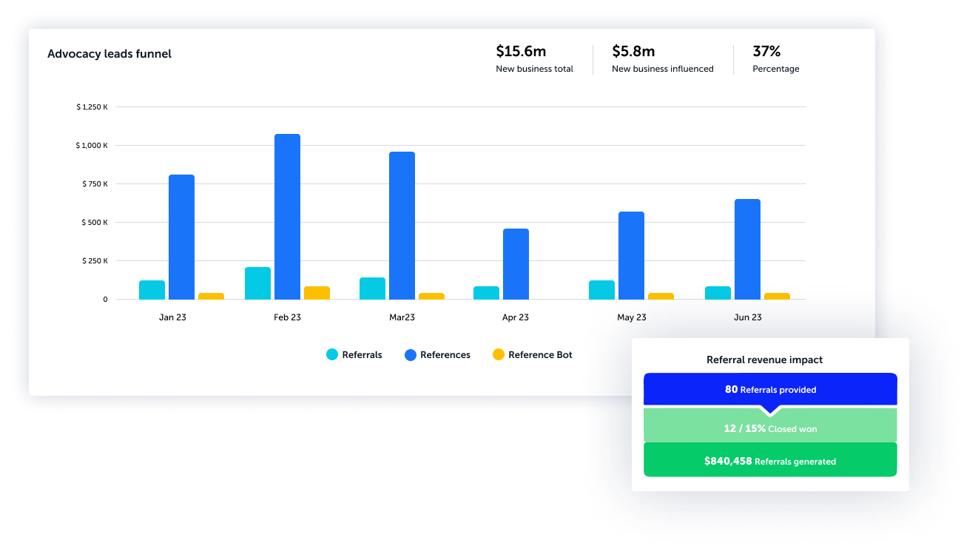Select the Feb 23 cyan Referrals bar
The width and height of the screenshot is (978, 560).
tap(257, 283)
